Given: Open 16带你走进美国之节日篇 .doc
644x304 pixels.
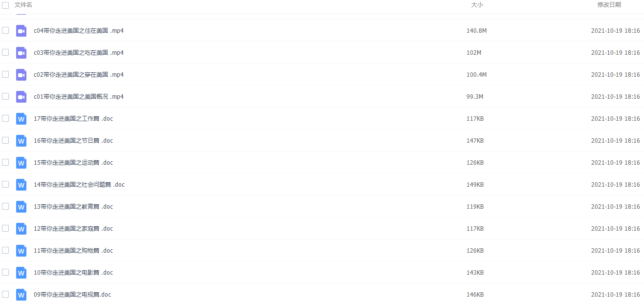Looking at the screenshot, I should tap(73, 141).
